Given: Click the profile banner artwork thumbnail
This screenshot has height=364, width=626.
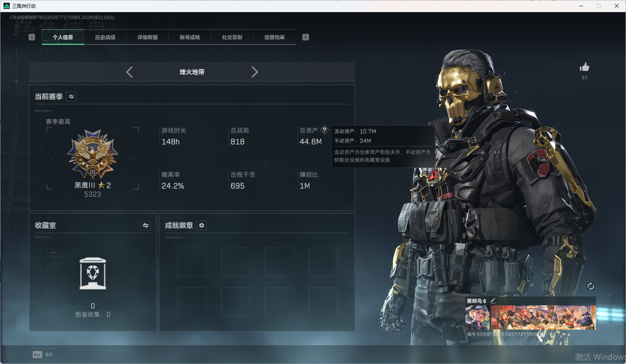Looking at the screenshot, I should pos(544,317).
